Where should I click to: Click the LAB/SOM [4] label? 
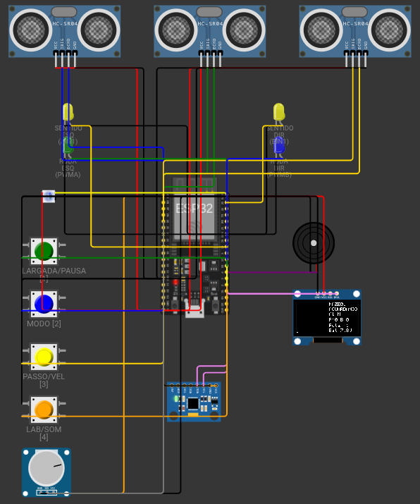[x=44, y=433]
